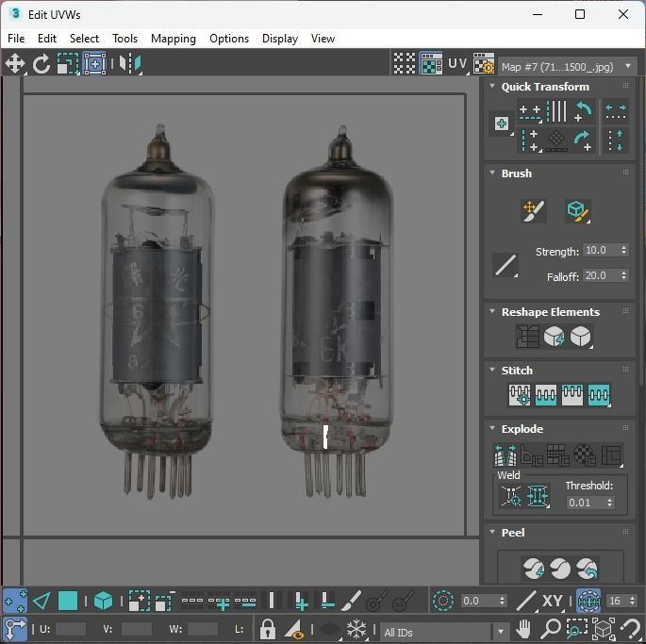646x644 pixels.
Task: Activate the Freeform mode tool
Action: click(94, 64)
